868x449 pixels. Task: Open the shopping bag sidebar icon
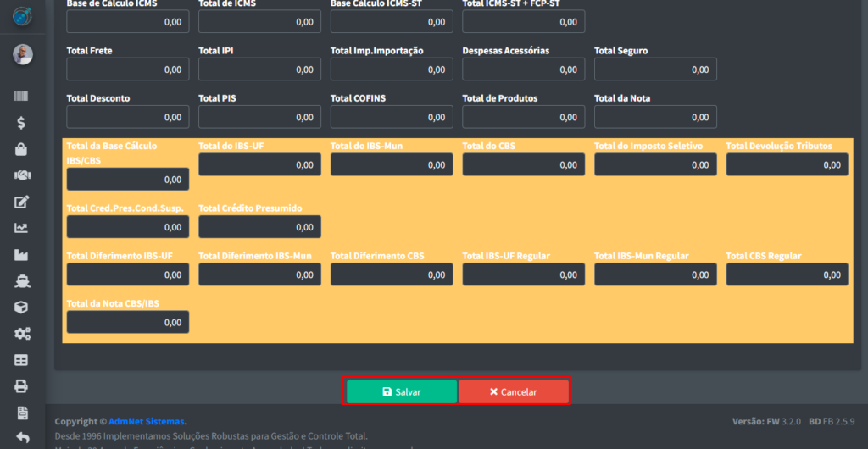click(22, 149)
